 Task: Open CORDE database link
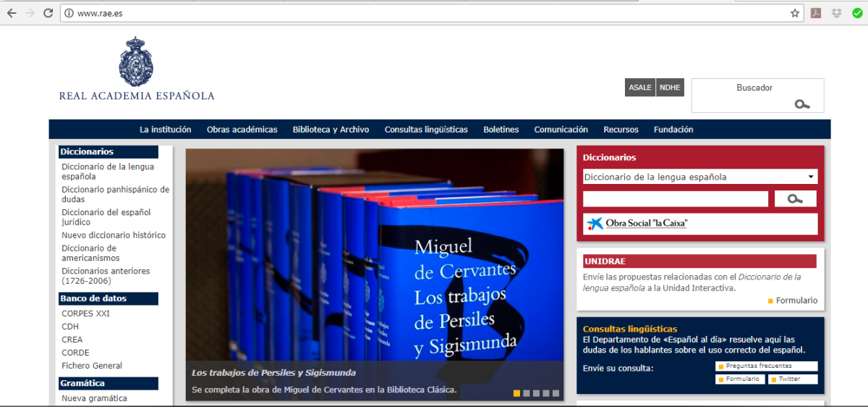(x=75, y=353)
